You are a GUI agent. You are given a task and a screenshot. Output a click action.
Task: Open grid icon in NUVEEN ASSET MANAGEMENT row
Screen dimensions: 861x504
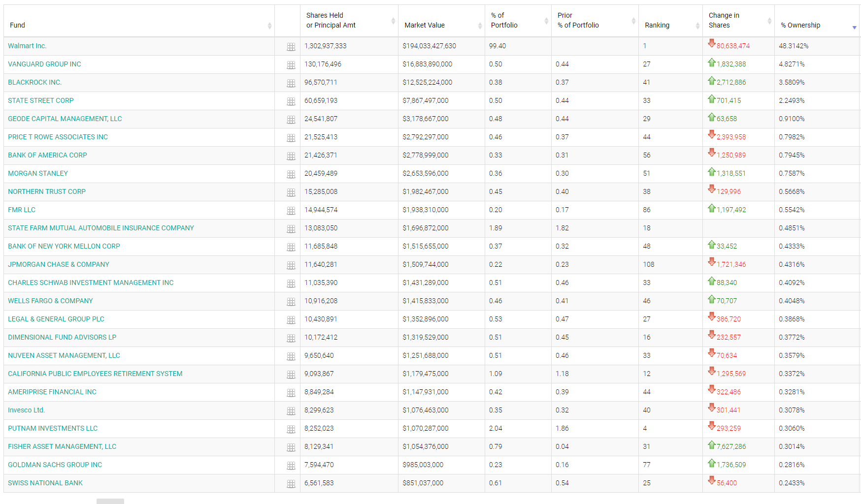pyautogui.click(x=291, y=356)
